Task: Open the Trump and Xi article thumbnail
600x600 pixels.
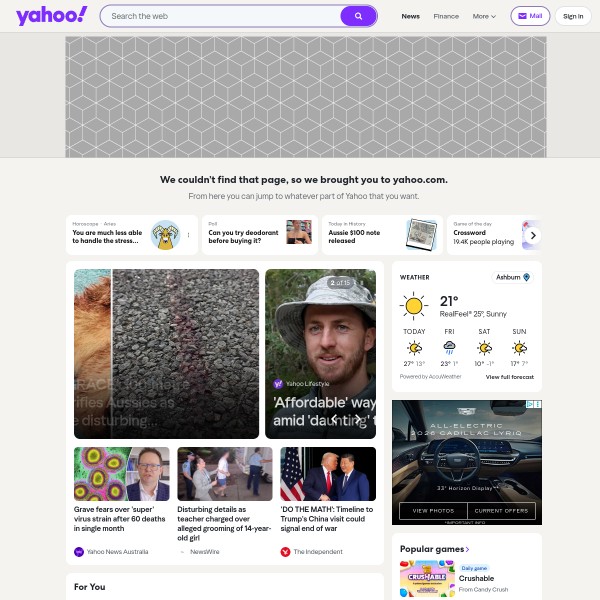Action: click(x=328, y=474)
